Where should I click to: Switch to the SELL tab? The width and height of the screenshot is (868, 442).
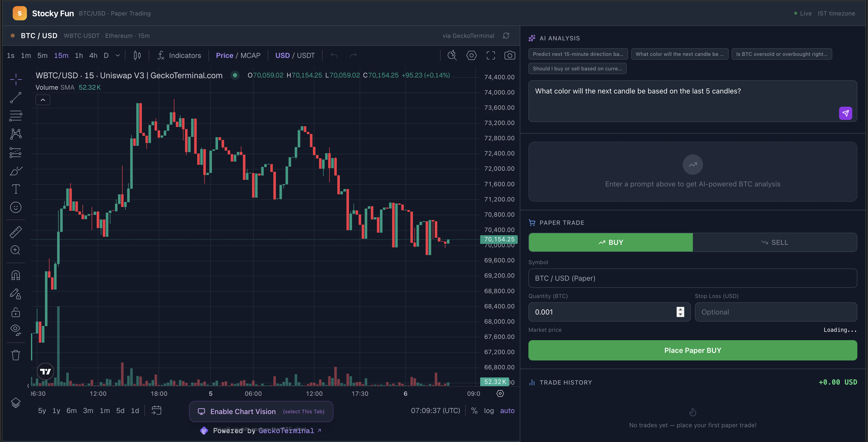[775, 242]
